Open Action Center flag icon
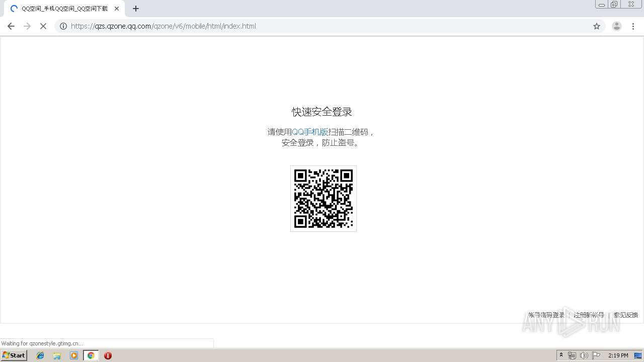Image resolution: width=644 pixels, height=362 pixels. [x=596, y=355]
